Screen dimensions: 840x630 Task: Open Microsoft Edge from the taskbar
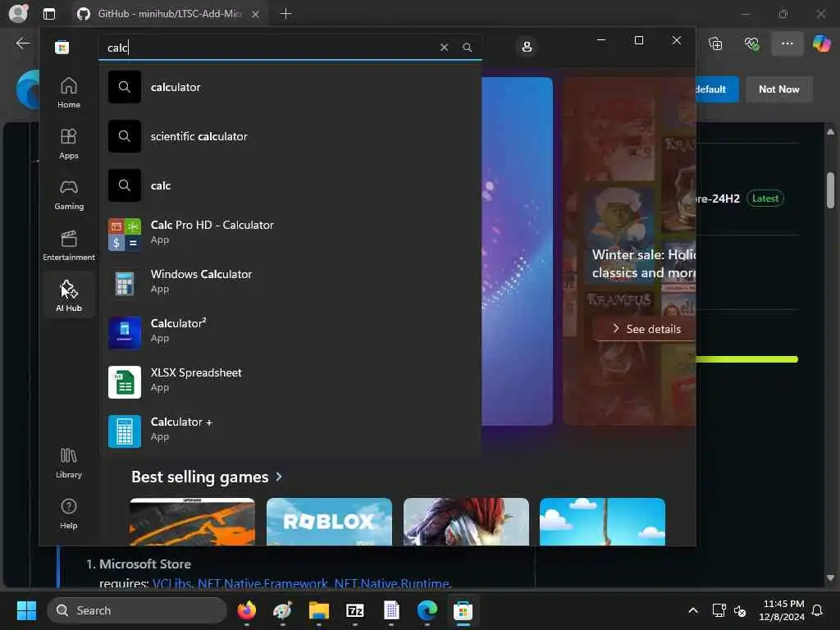click(x=427, y=610)
